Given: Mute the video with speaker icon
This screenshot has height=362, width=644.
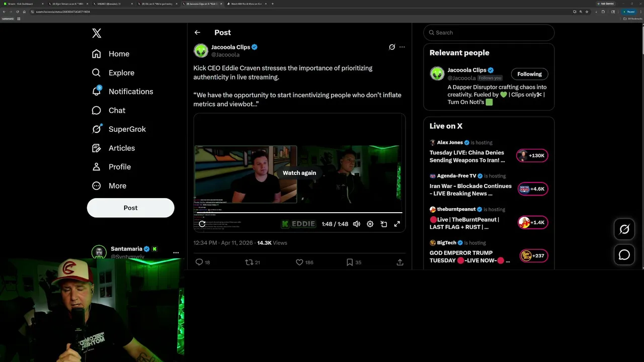Looking at the screenshot, I should [x=356, y=224].
